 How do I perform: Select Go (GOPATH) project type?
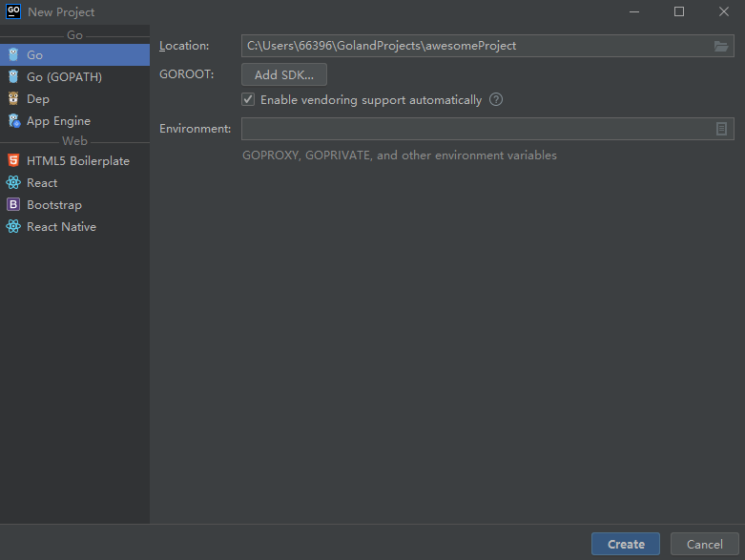click(64, 77)
